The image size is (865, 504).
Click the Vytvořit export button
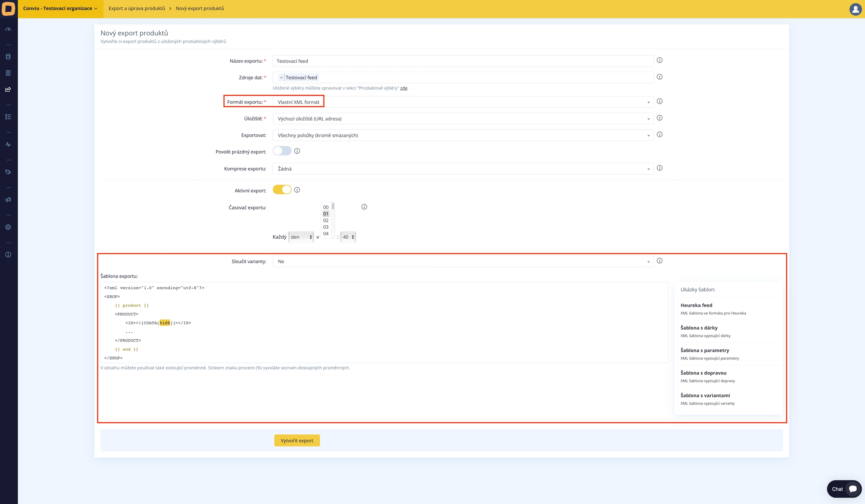pyautogui.click(x=297, y=441)
